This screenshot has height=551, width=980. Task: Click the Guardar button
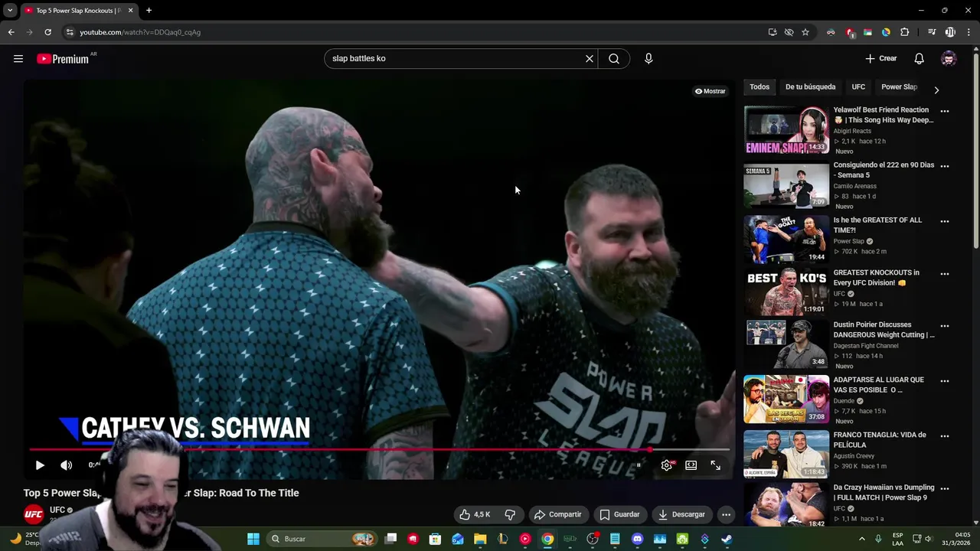[x=619, y=514]
